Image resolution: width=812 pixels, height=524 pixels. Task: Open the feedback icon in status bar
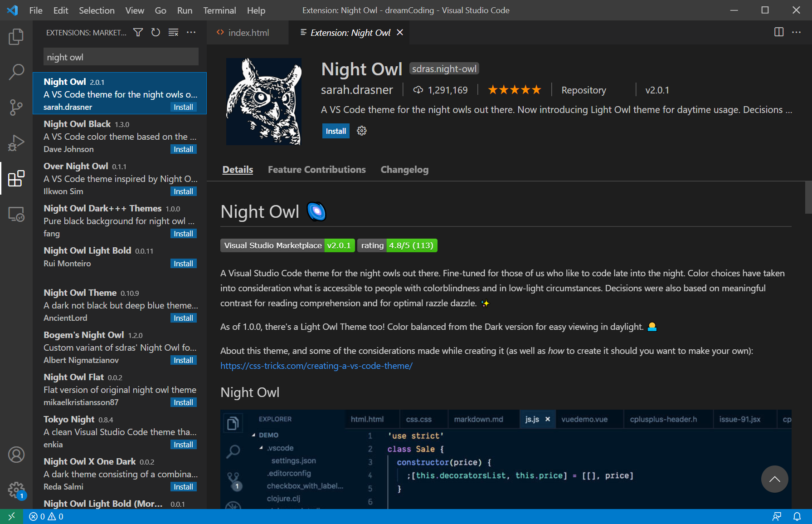point(777,516)
